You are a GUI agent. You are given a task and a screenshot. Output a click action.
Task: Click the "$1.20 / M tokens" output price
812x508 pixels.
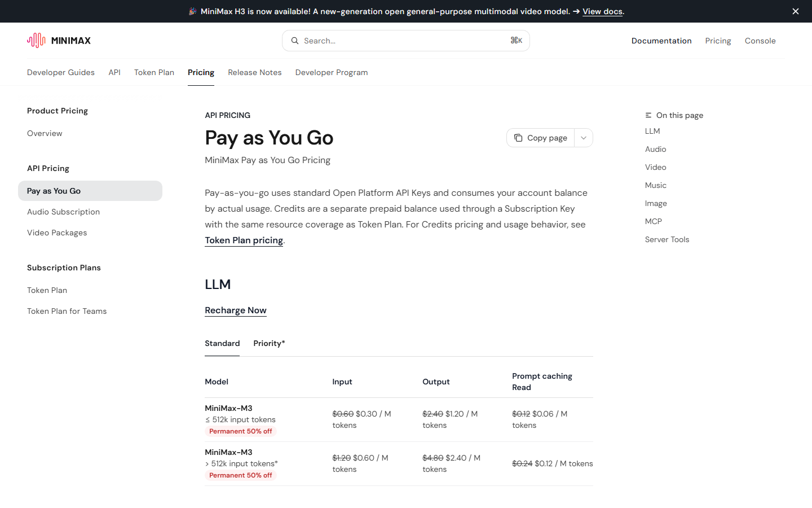pyautogui.click(x=450, y=419)
